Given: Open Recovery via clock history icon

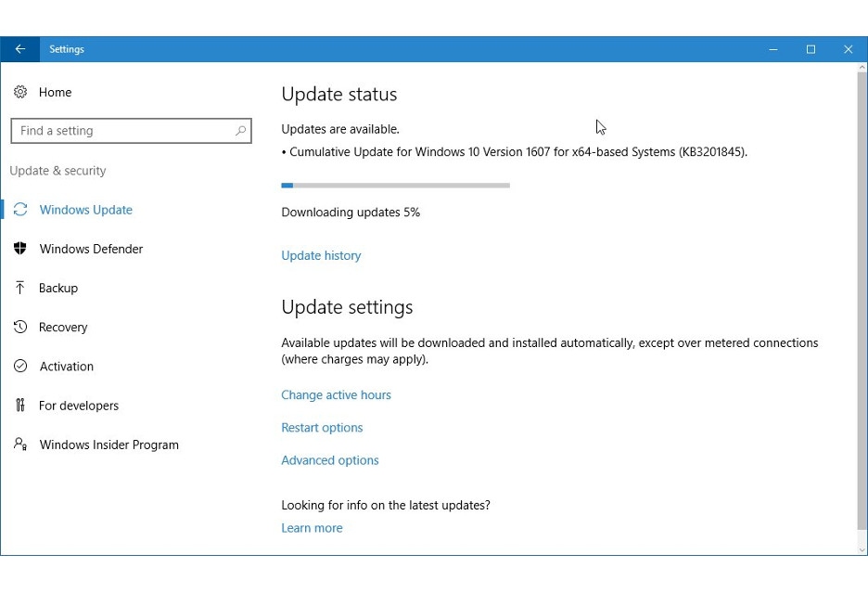Looking at the screenshot, I should point(20,327).
